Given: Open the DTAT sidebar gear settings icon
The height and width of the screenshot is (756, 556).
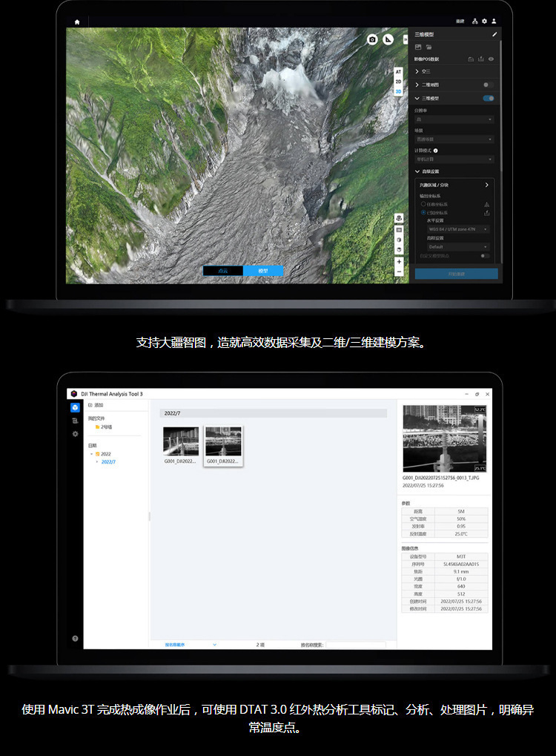Looking at the screenshot, I should 75,434.
